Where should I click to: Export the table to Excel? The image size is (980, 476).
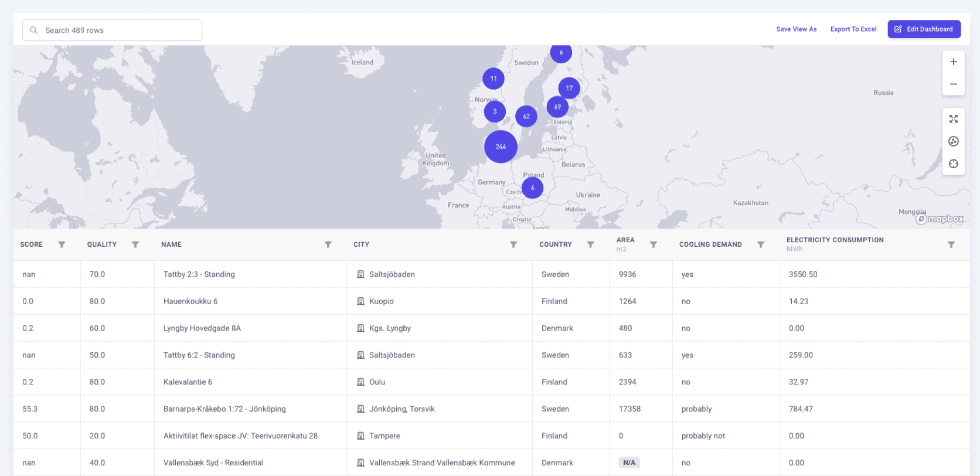tap(853, 29)
